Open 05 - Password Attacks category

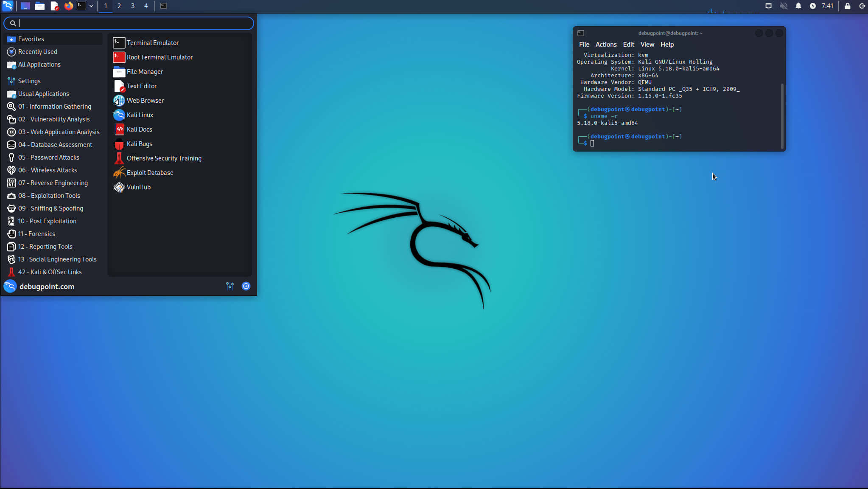tap(53, 157)
